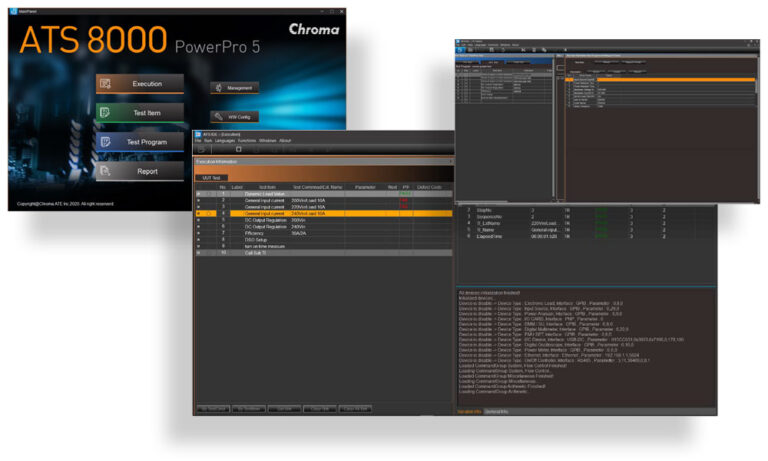The height and width of the screenshot is (461, 768).
Task: Select the TI_Name variable row
Action: click(x=585, y=230)
